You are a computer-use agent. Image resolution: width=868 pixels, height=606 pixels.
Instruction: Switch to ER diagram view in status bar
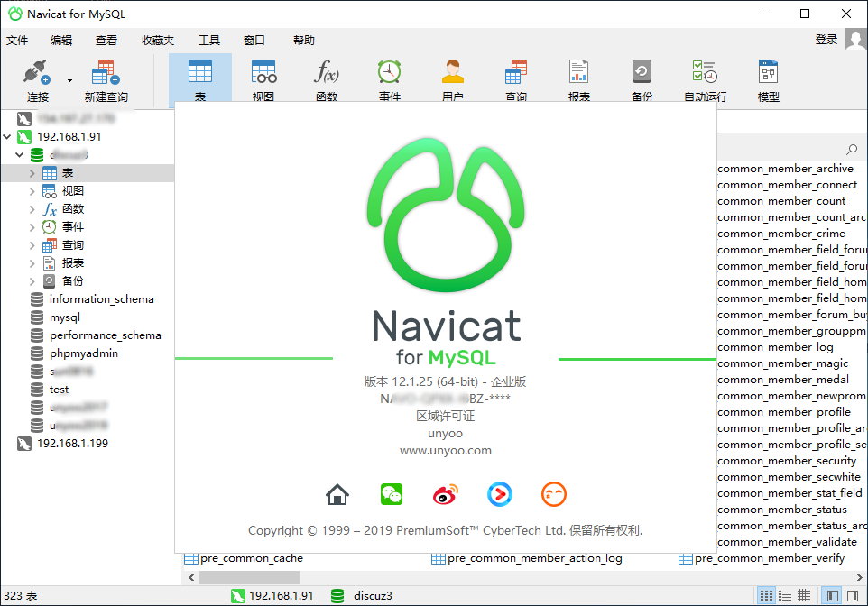[x=804, y=595]
